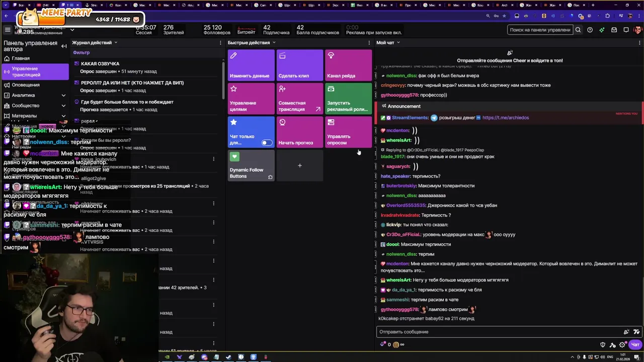Viewport: 644px width, 362px height.
Task: Click in the Поиск на панели управления field
Action: point(540,30)
